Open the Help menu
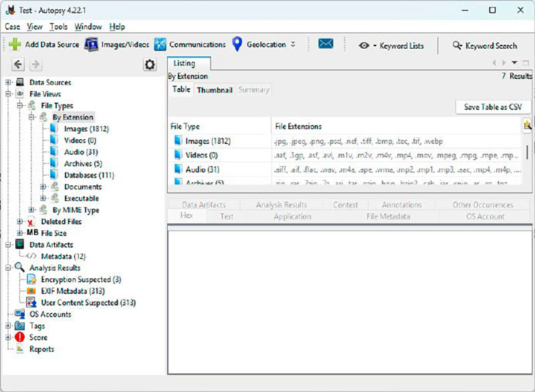Image resolution: width=535 pixels, height=392 pixels. point(117,27)
